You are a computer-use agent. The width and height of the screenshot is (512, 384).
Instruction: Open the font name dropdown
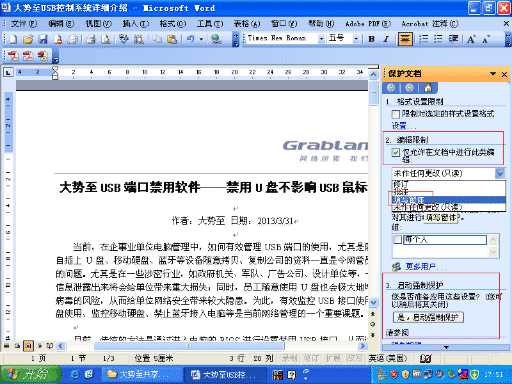(x=321, y=39)
